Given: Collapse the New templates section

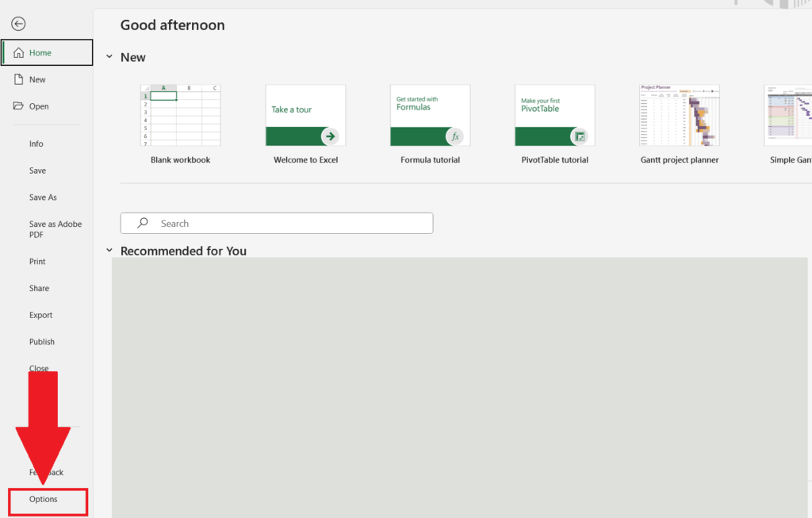Looking at the screenshot, I should pos(109,57).
